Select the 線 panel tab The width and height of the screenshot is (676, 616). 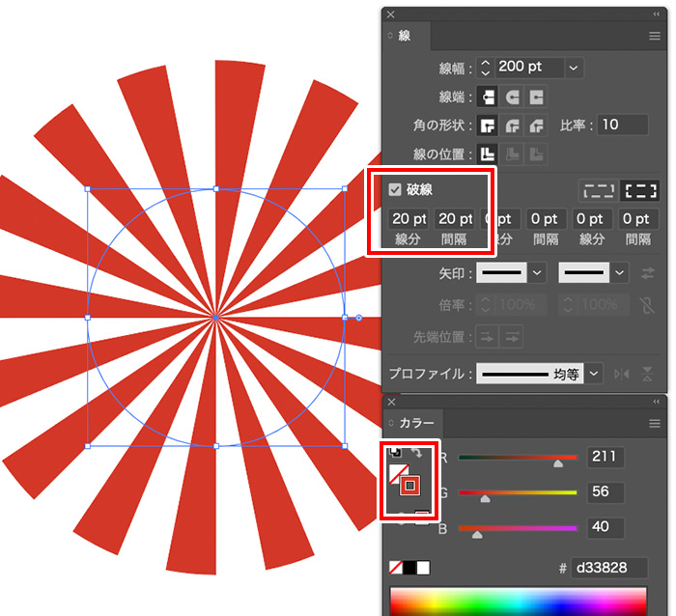(x=406, y=36)
